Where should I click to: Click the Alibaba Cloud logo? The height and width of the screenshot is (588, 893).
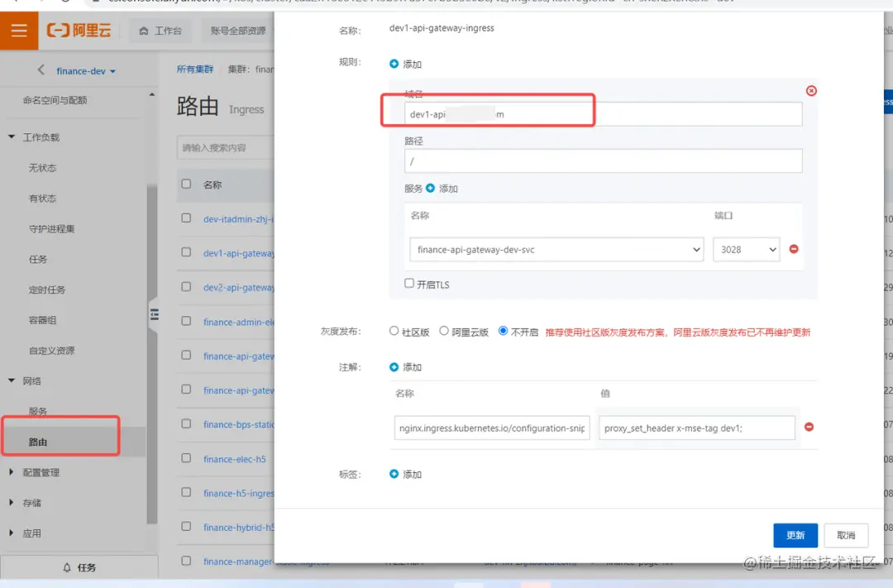pos(79,31)
